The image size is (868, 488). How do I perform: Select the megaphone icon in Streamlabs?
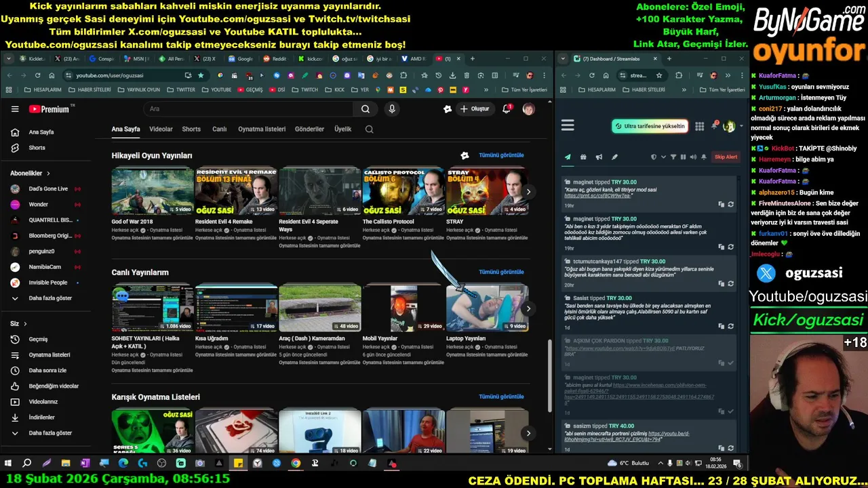click(x=599, y=157)
